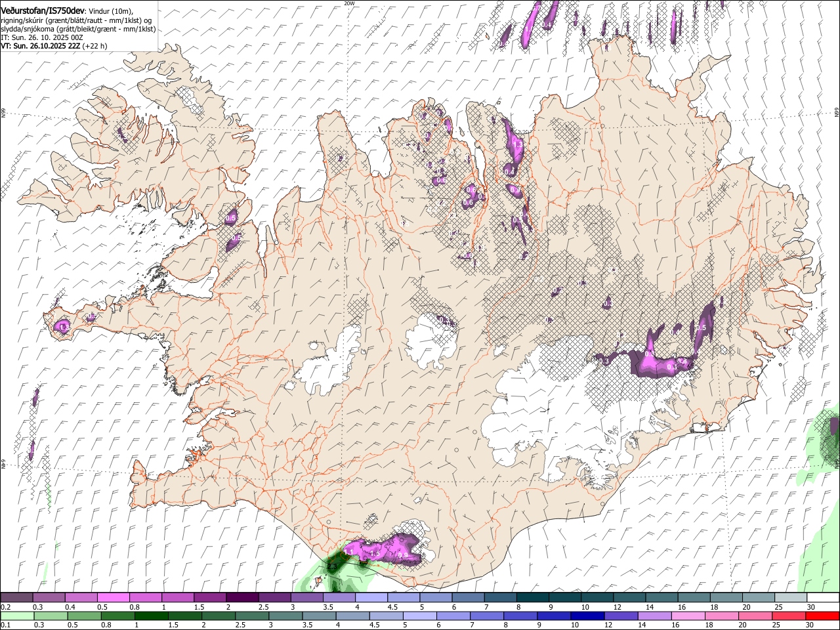Click the '0.2' label in the top legend row

(5, 607)
